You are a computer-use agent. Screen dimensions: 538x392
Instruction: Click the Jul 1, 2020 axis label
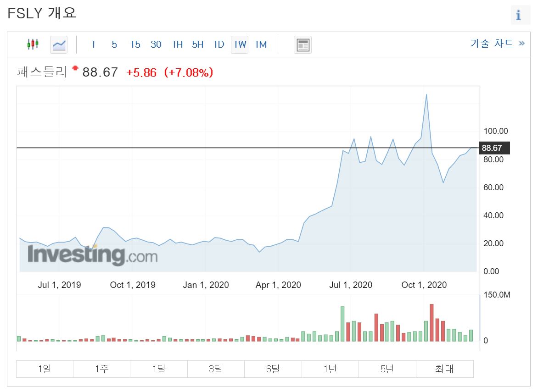coord(351,285)
